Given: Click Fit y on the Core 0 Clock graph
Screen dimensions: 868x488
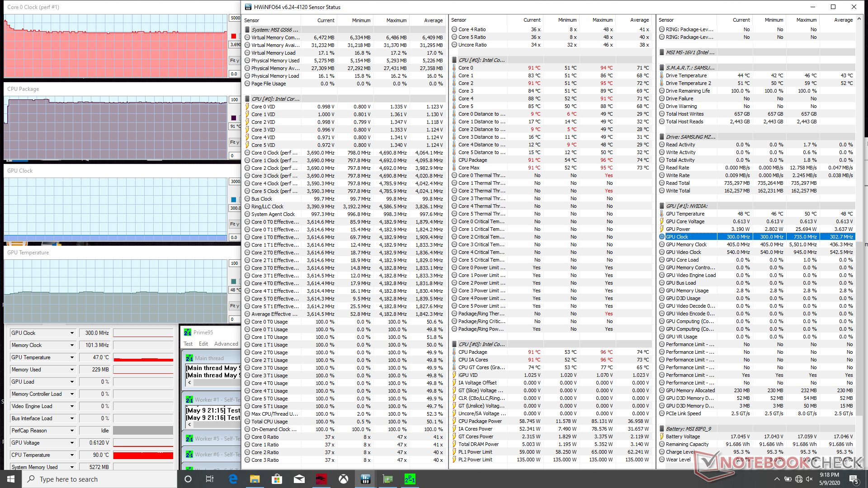Looking at the screenshot, I should coord(234,61).
